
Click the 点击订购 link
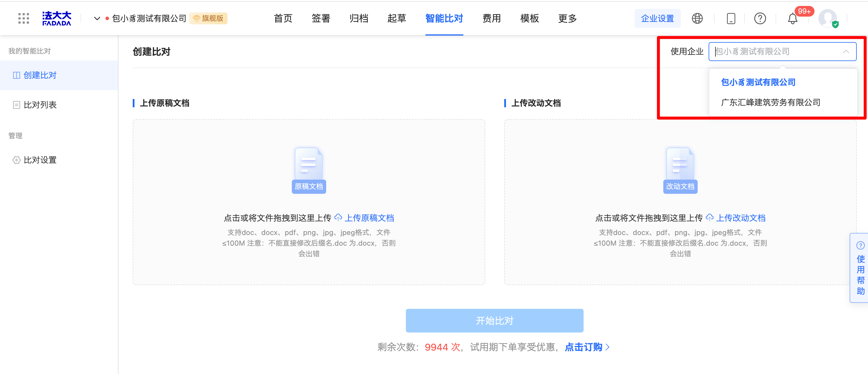click(x=583, y=347)
